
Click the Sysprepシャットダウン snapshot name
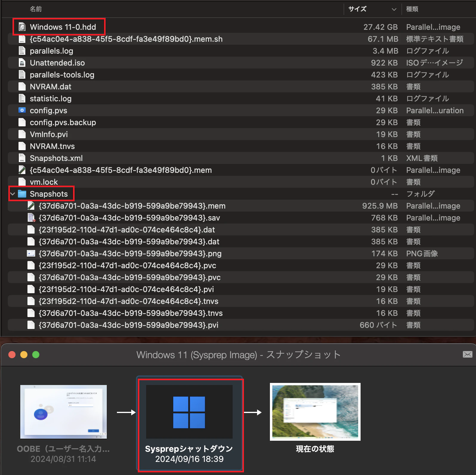point(189,449)
